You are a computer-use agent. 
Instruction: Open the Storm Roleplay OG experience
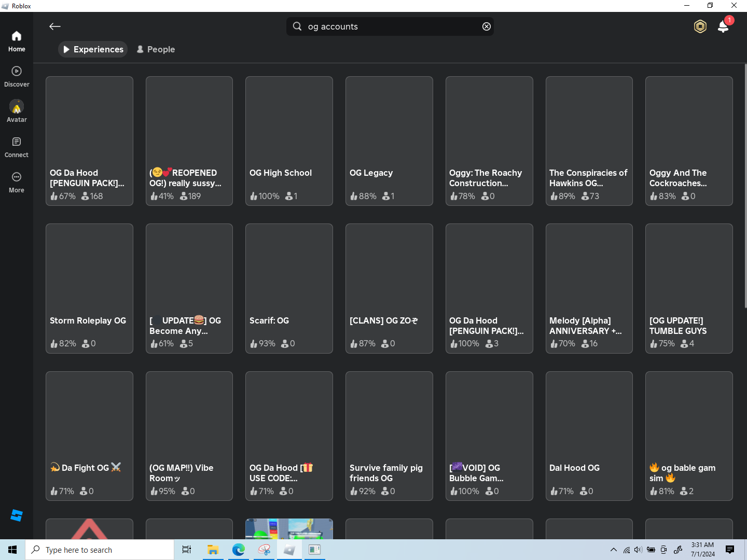[89, 288]
